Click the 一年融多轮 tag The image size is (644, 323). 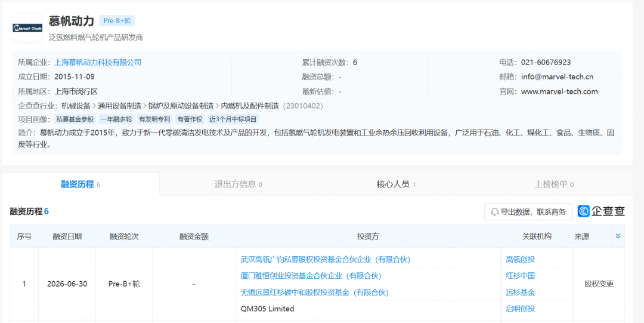(x=117, y=120)
